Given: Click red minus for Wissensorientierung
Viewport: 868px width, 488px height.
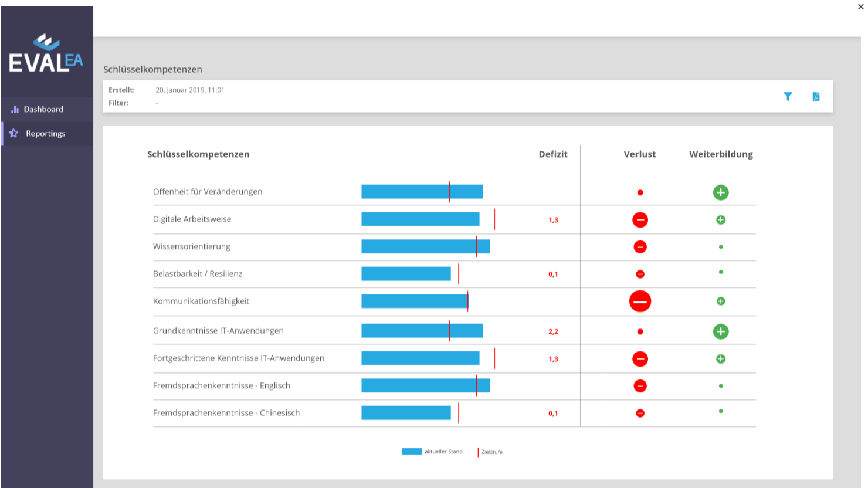Looking at the screenshot, I should 640,247.
